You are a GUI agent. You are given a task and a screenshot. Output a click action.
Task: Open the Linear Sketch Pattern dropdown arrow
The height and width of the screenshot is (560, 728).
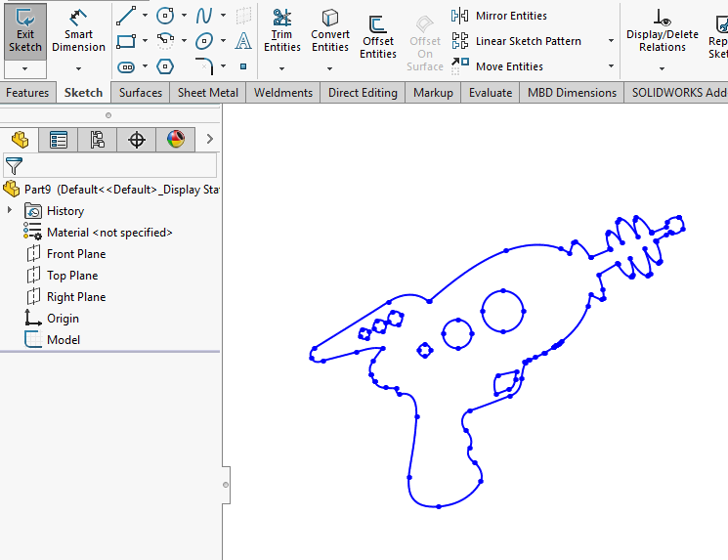tap(611, 41)
